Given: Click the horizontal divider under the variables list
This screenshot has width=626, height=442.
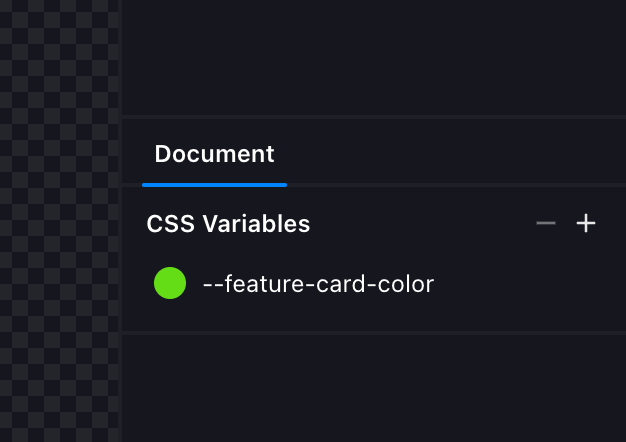Looking at the screenshot, I should point(372,331).
